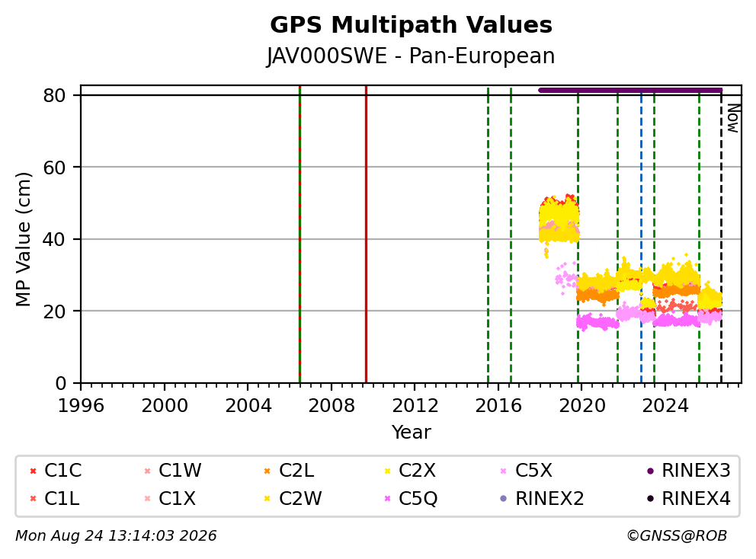This screenshot has height=559, width=756.
Task: Click the green dashed line near 2015
Action: [488, 235]
